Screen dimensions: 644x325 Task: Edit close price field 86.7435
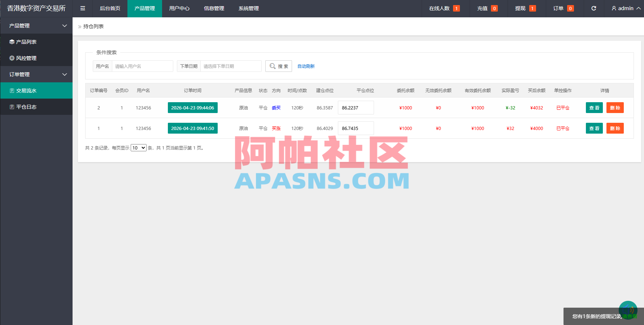356,128
